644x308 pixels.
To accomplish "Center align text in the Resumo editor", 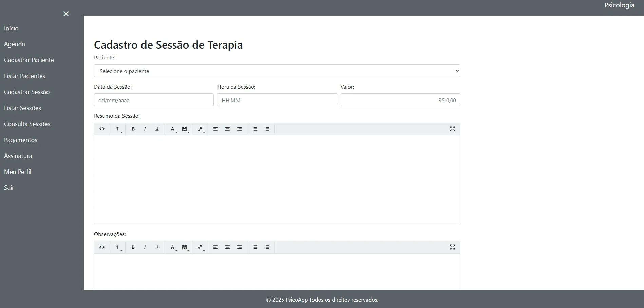I will click(227, 129).
